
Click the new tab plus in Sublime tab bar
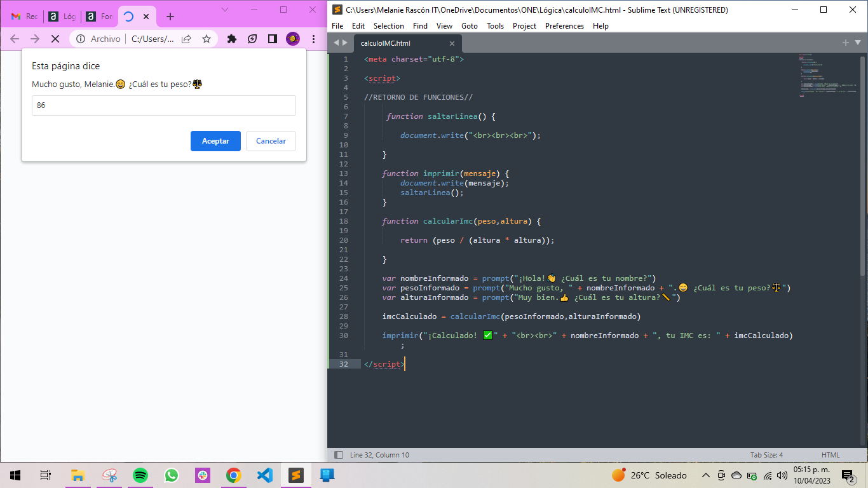[x=845, y=43]
